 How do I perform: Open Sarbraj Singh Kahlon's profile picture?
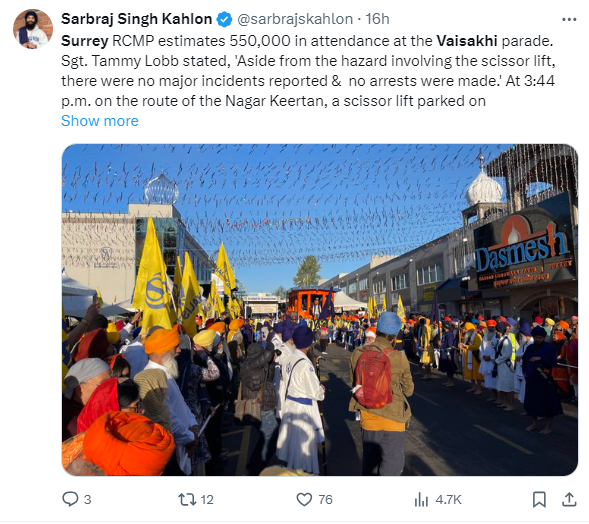(x=32, y=29)
